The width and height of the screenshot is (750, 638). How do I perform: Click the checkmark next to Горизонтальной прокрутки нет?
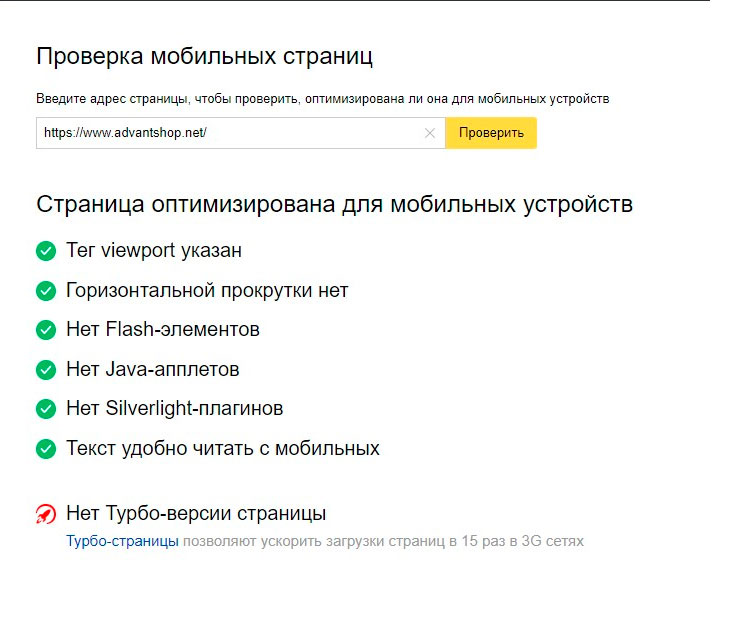click(x=46, y=291)
